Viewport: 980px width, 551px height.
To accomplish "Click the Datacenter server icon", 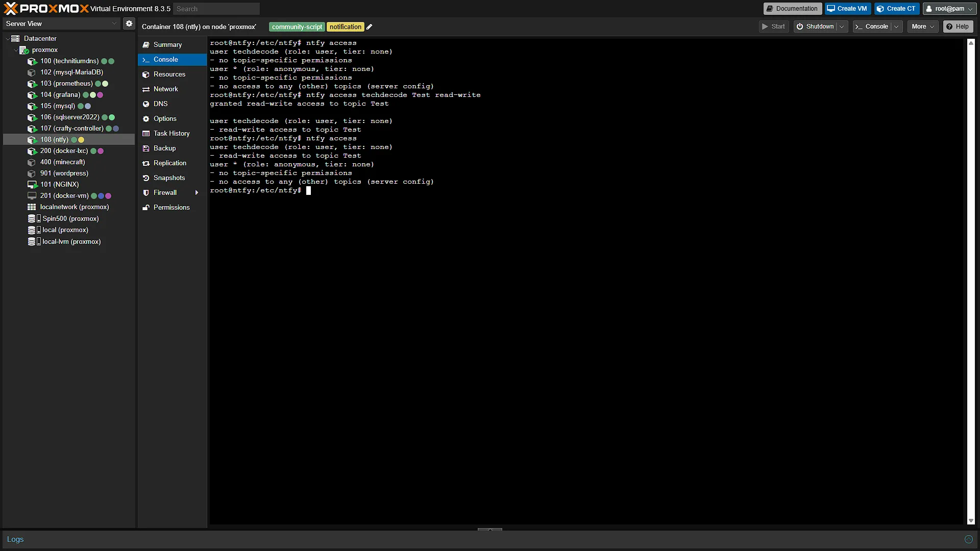I will pos(15,39).
